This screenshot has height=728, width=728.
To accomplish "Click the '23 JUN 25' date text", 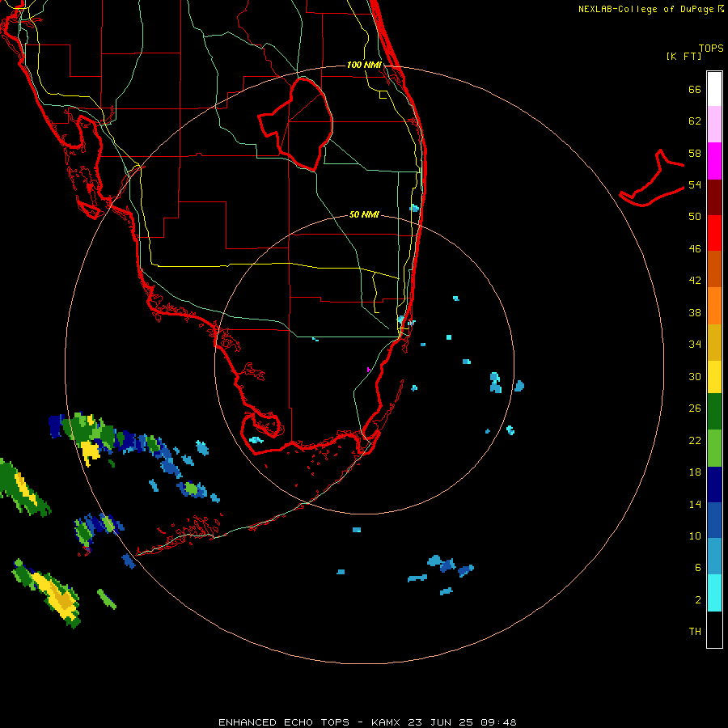I will tap(440, 722).
